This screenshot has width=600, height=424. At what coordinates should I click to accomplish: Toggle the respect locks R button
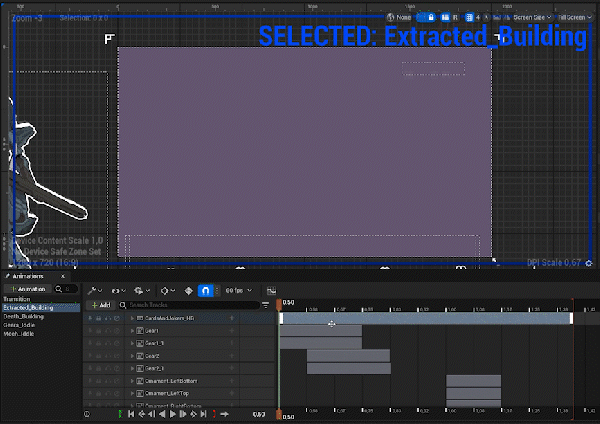coord(455,18)
